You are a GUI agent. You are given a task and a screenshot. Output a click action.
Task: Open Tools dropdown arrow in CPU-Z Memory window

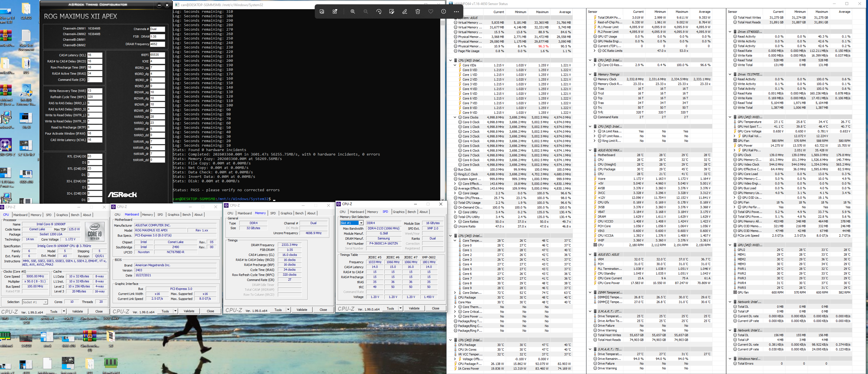coord(288,310)
